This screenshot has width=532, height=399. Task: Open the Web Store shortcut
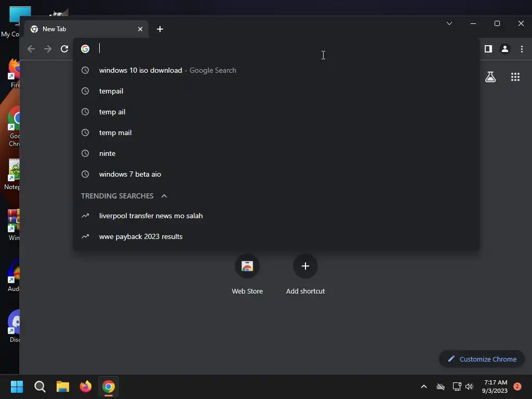pos(247,274)
